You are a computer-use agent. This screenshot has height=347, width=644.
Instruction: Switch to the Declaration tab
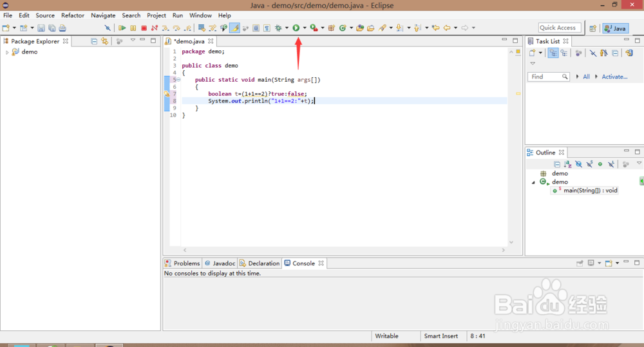(x=260, y=263)
